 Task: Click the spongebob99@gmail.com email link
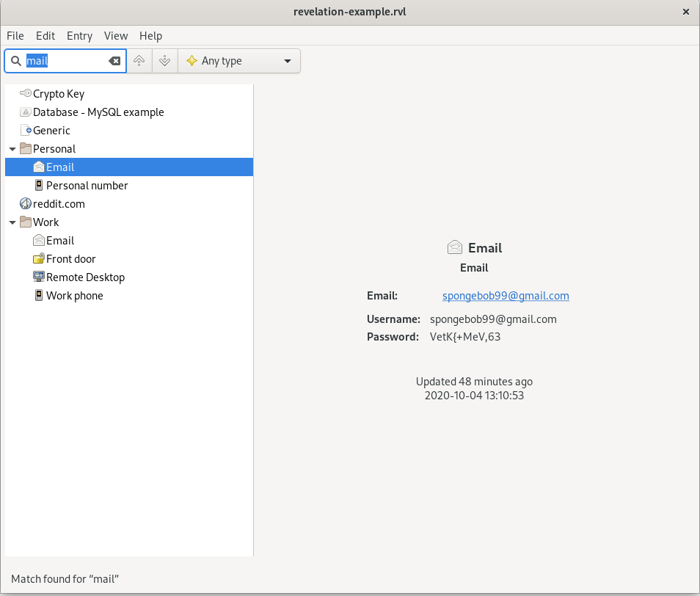[x=506, y=296]
